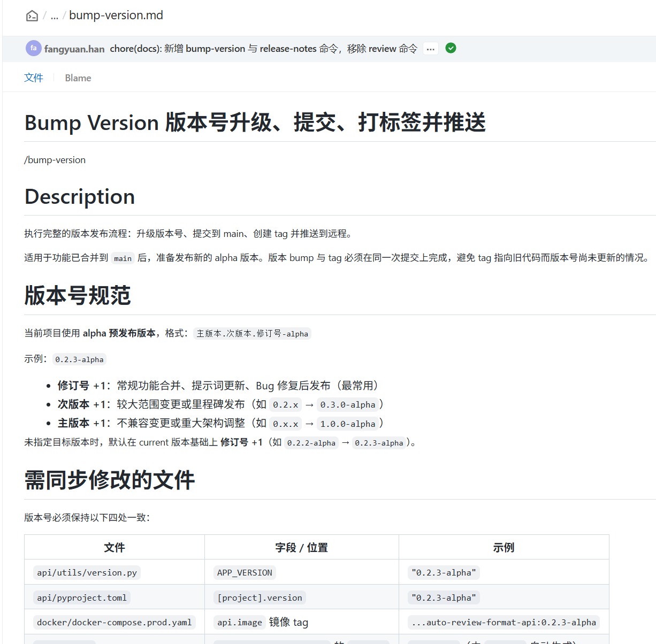Click the Description heading
This screenshot has width=656, height=644.
pos(80,196)
